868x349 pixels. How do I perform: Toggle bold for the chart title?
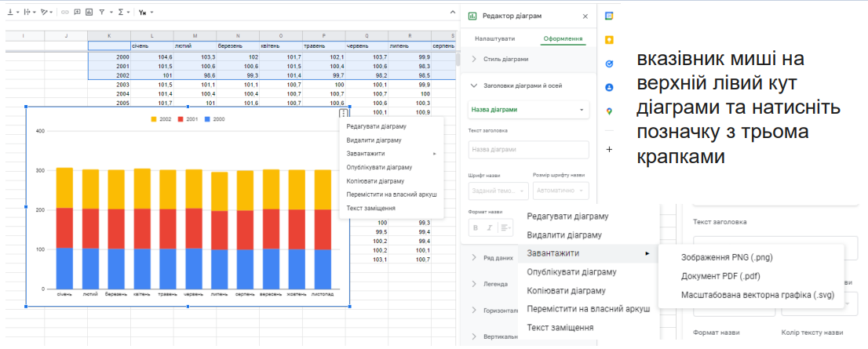pyautogui.click(x=476, y=228)
